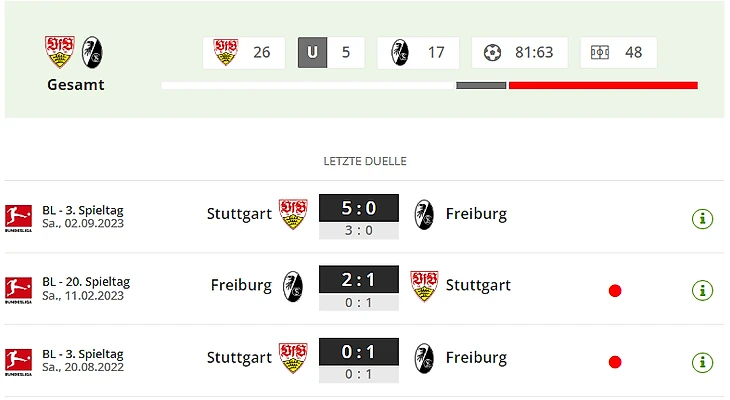Open the 0:1 full-time score box
730x400 pixels.
point(358,352)
